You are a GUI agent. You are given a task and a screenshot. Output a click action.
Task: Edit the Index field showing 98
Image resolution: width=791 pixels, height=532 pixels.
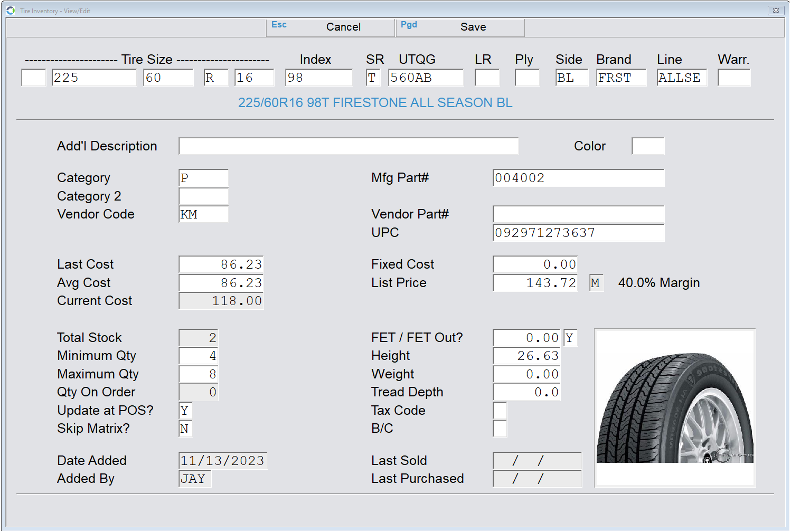coord(319,78)
